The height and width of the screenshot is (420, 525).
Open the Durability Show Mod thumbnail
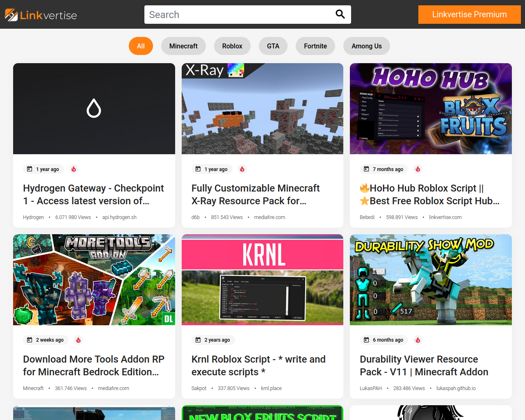coord(431,280)
